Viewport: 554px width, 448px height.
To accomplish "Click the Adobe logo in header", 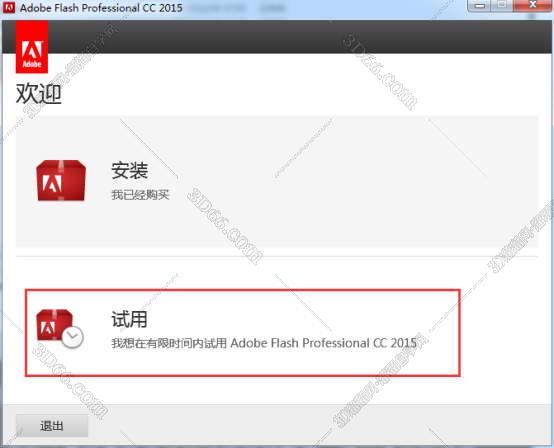I will click(32, 47).
